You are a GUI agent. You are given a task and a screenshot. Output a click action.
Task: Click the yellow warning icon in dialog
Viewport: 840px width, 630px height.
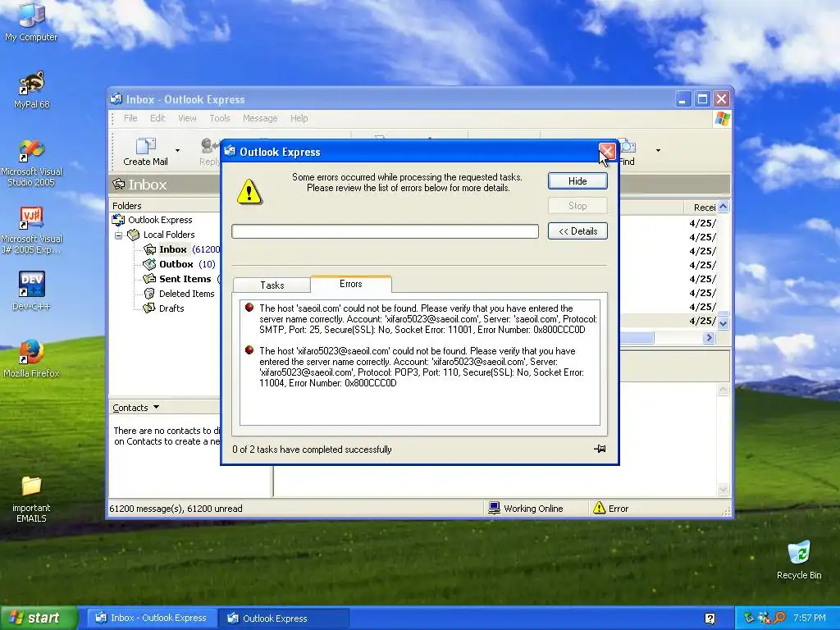tap(249, 192)
